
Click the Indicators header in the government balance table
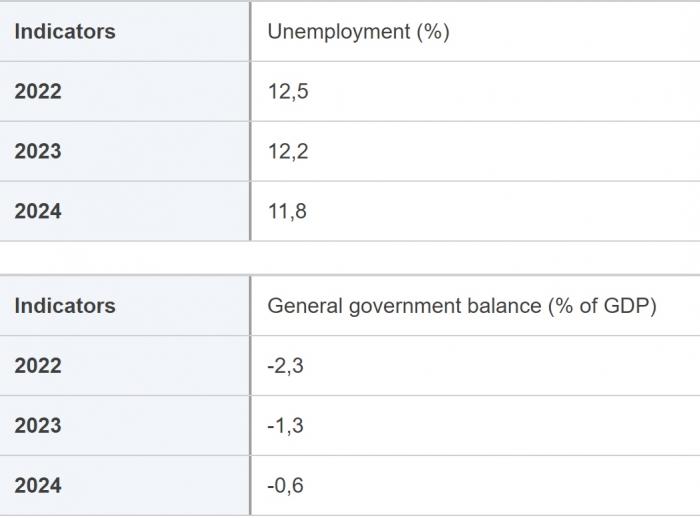click(65, 306)
